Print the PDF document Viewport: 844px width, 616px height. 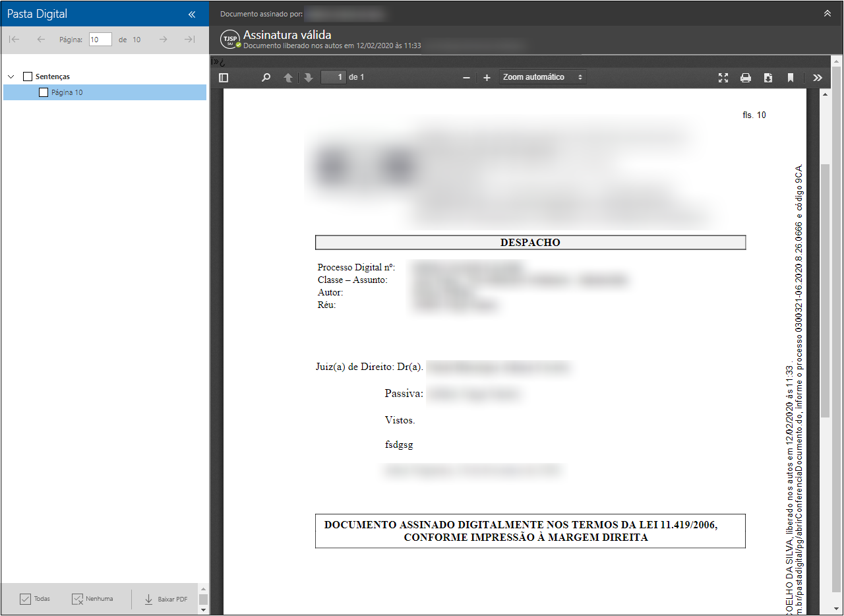(x=746, y=77)
